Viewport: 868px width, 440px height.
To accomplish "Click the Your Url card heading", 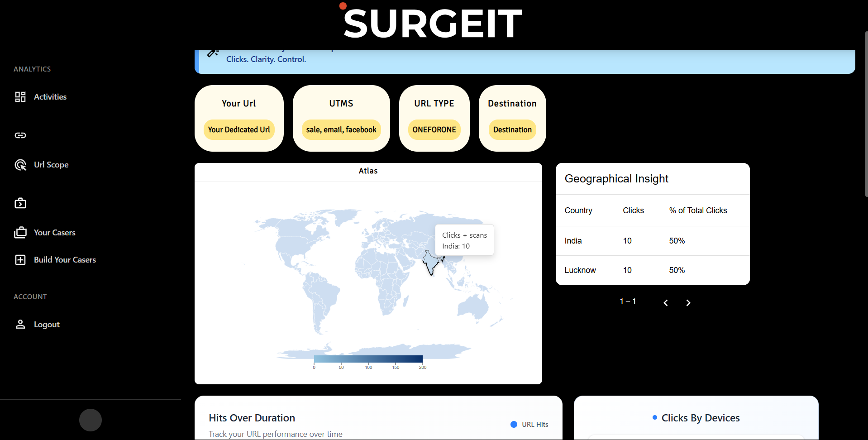I will pos(239,104).
